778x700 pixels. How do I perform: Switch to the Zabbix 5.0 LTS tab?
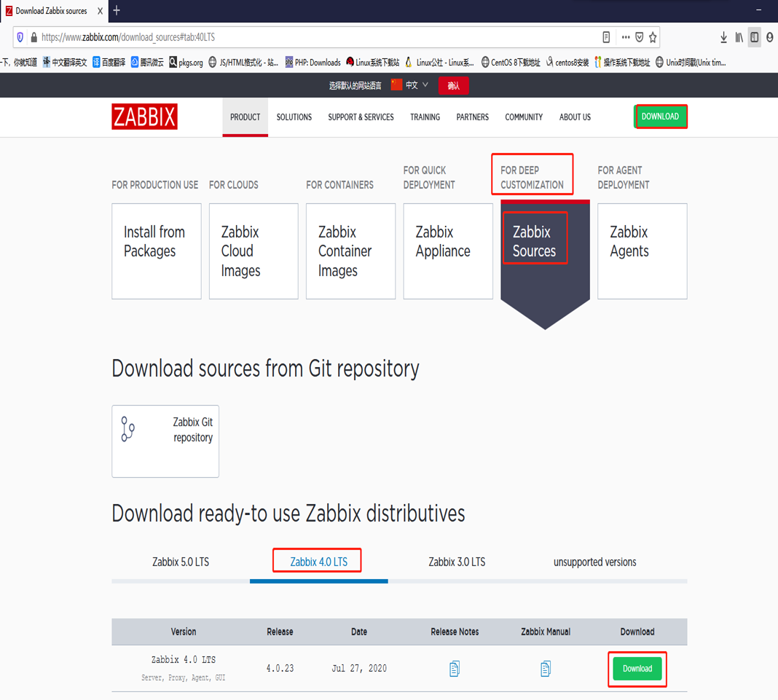[x=181, y=562]
